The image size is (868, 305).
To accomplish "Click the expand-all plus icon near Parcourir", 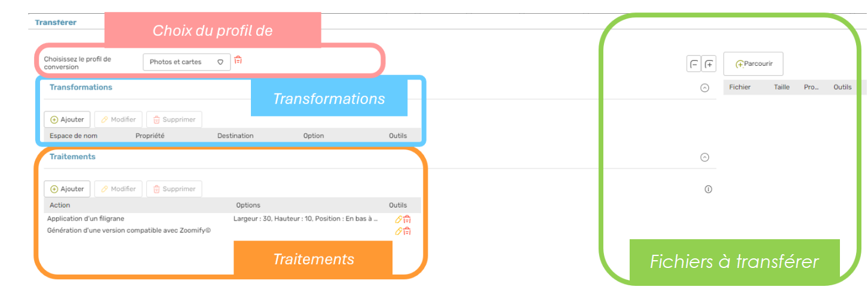I will point(709,64).
